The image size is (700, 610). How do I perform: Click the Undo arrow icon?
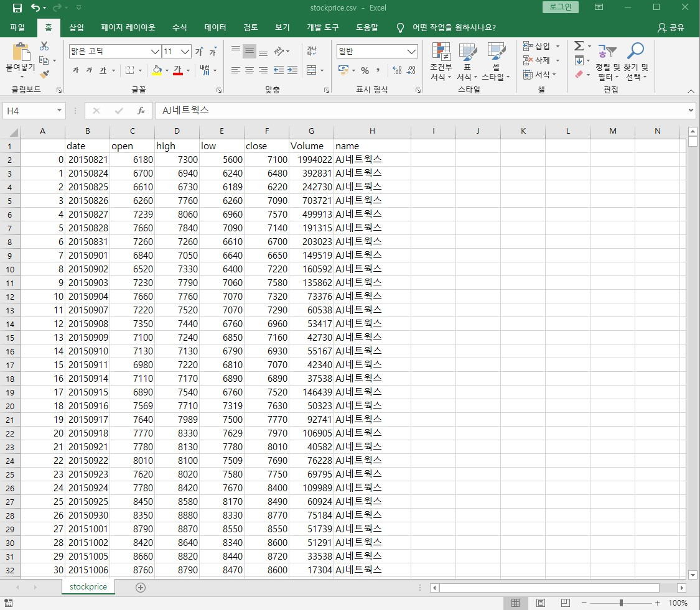pyautogui.click(x=35, y=7)
